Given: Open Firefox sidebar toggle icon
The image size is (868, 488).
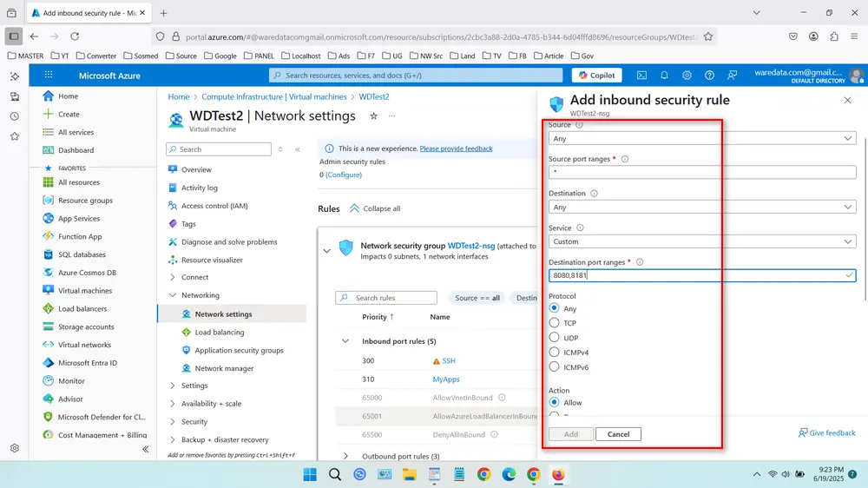Looking at the screenshot, I should click(x=14, y=36).
